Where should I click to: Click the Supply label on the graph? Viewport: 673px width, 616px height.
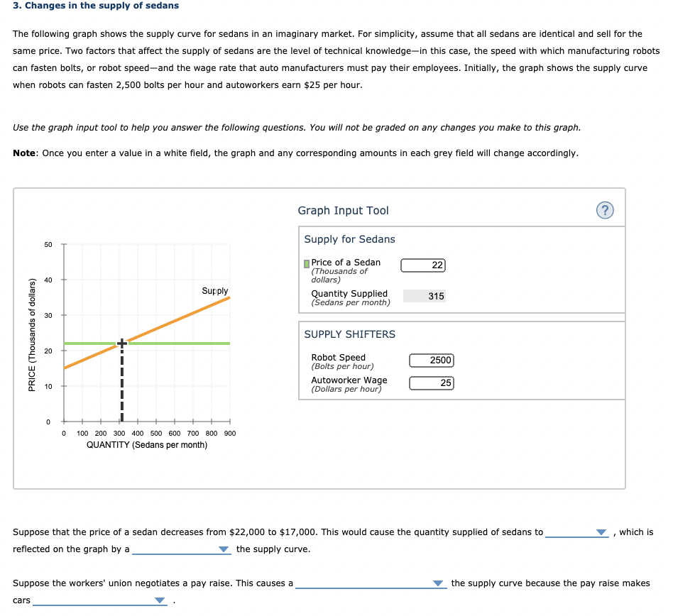coord(214,290)
